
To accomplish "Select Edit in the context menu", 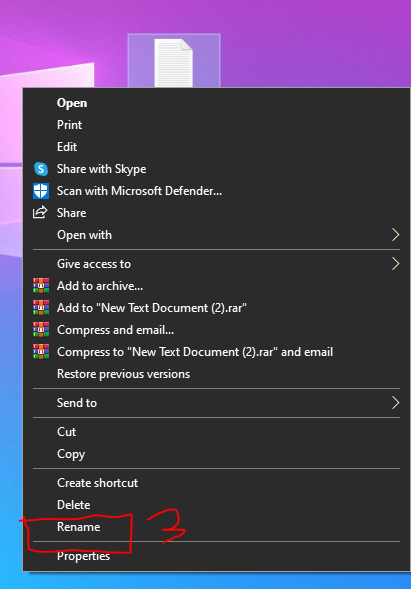I will point(216,147).
